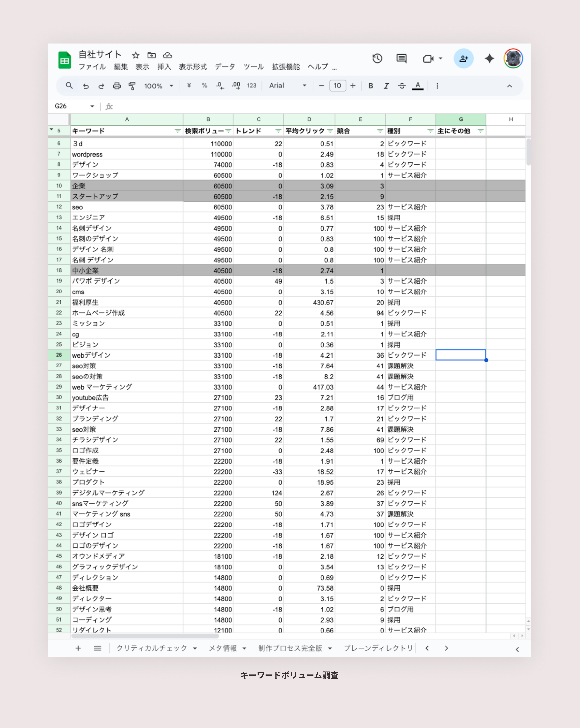The height and width of the screenshot is (728, 580).
Task: Click the Gemini sparkle icon
Action: point(489,58)
